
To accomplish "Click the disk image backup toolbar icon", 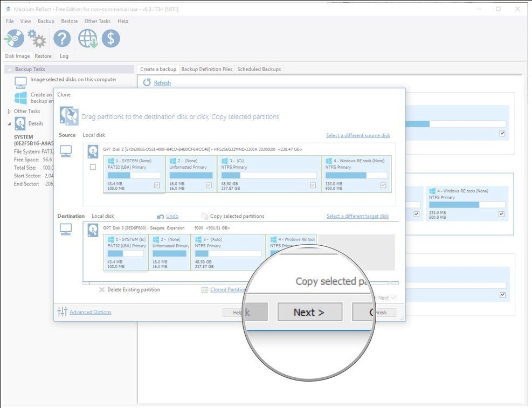I will tap(14, 38).
